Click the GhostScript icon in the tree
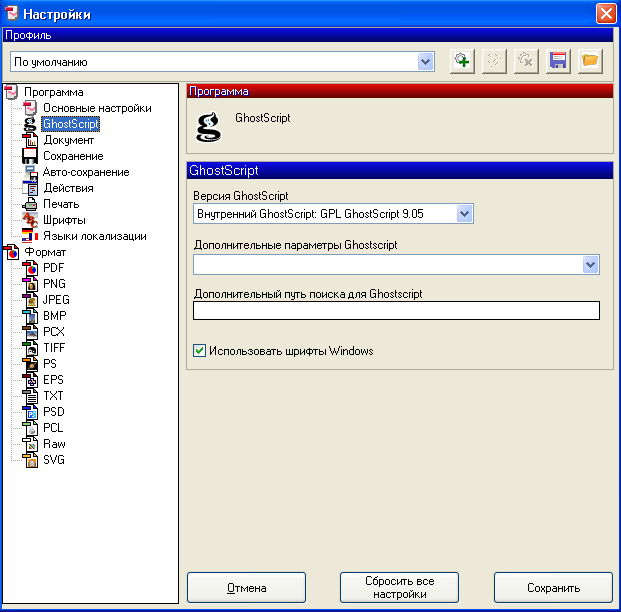Viewport: 621px width, 612px height. 30,124
